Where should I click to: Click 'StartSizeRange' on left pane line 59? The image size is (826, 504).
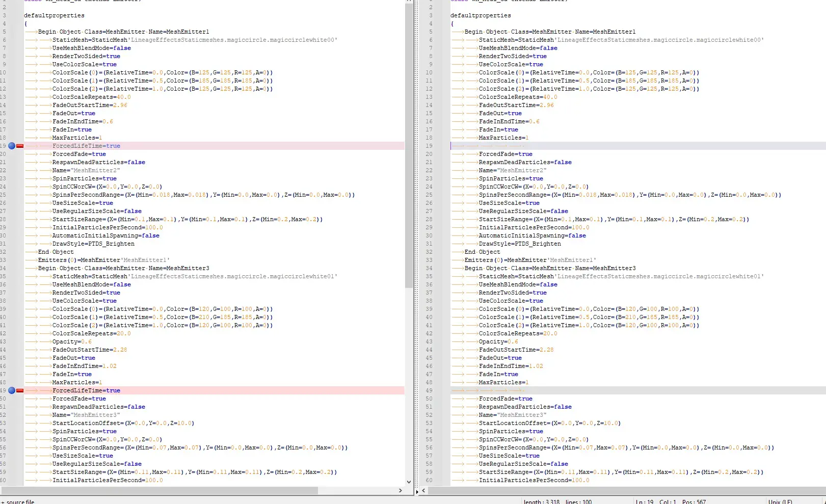(194, 472)
